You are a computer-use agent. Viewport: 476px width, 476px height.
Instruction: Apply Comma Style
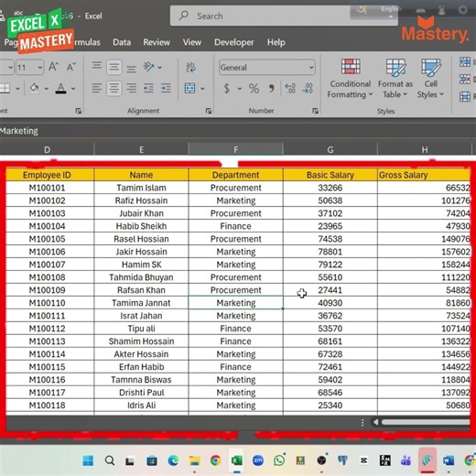[271, 89]
